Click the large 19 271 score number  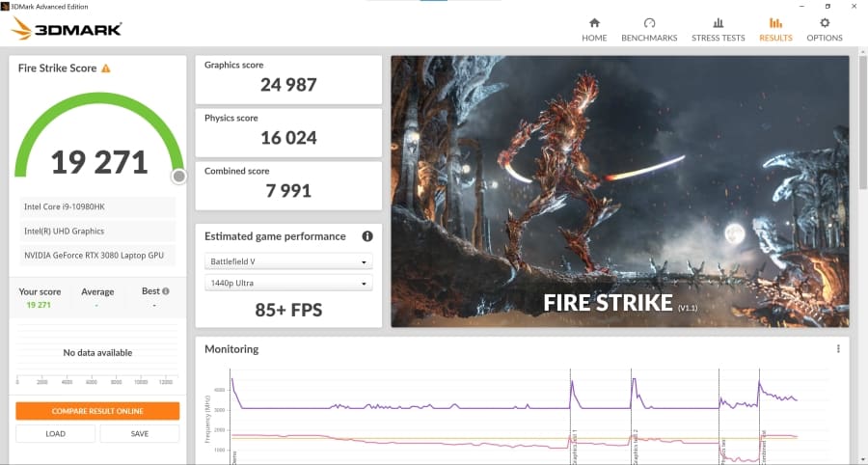[99, 162]
